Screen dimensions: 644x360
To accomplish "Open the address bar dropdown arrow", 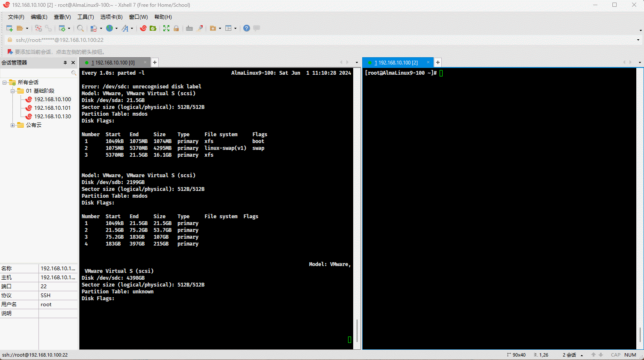I will 638,40.
